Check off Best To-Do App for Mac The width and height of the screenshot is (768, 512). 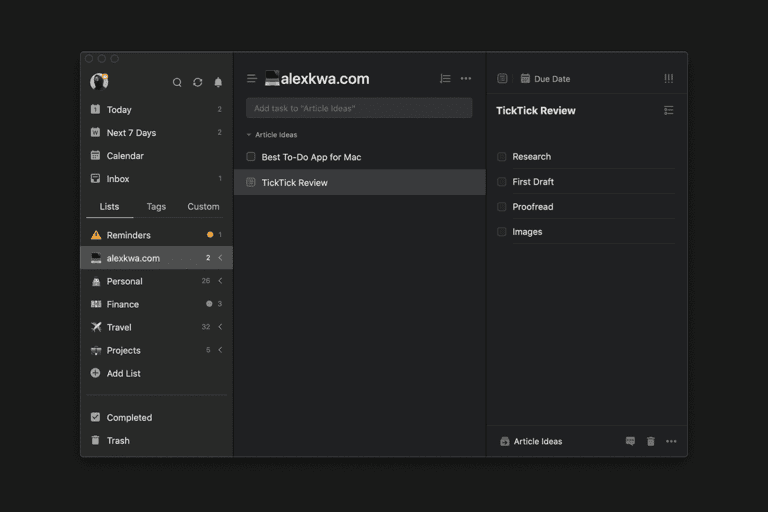(251, 157)
